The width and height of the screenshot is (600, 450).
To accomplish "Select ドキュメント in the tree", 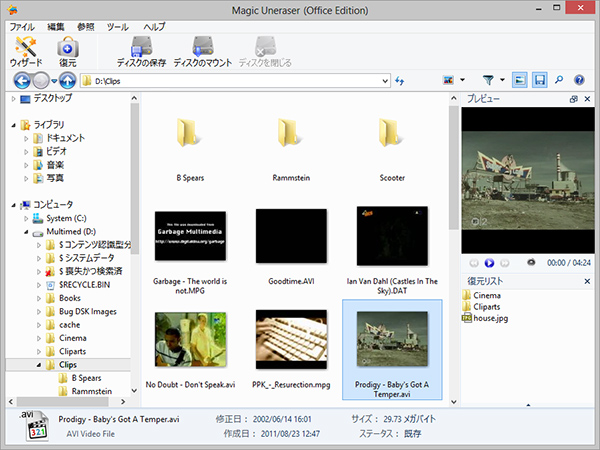I will point(65,138).
